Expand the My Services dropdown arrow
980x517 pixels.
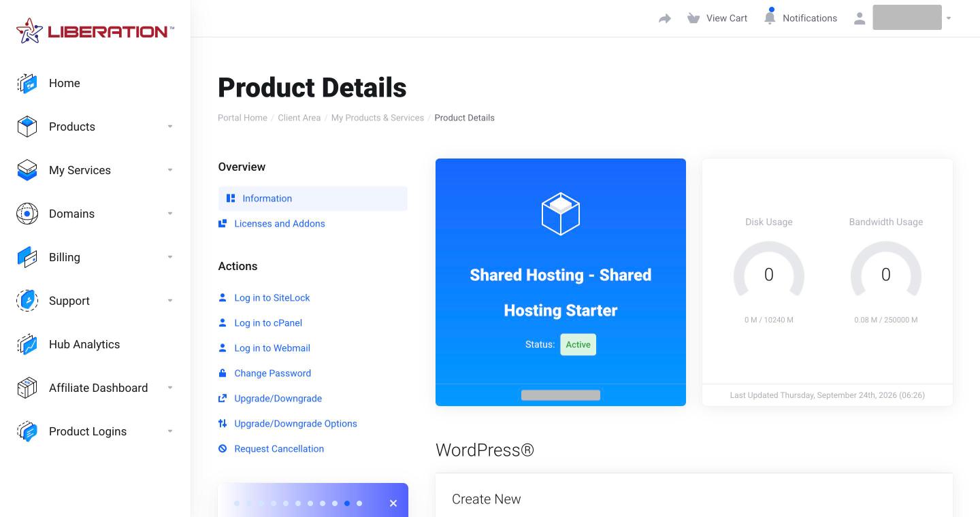tap(170, 170)
